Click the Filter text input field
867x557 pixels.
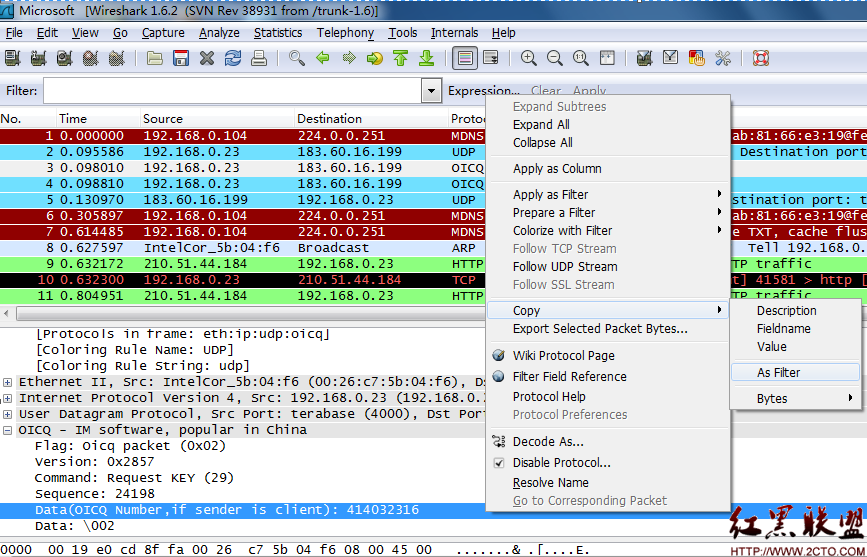coord(232,91)
